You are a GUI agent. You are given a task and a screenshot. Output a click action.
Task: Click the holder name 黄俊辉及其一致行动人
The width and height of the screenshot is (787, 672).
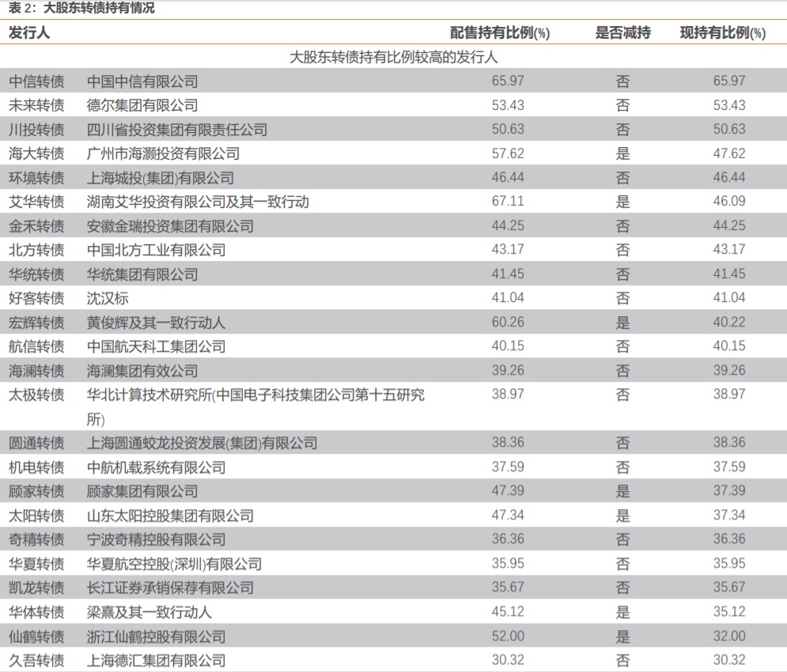point(156,323)
